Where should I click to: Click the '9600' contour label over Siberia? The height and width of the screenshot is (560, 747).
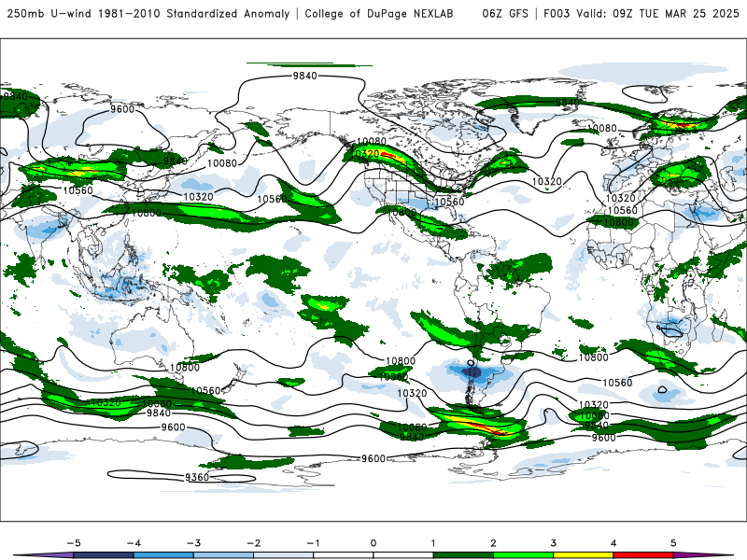(x=122, y=109)
